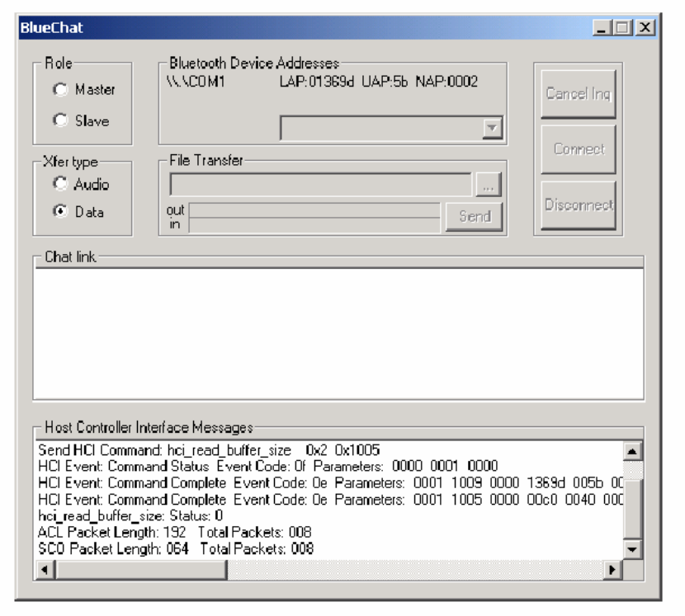Open the Bluetooth device address dropdown

pos(493,128)
